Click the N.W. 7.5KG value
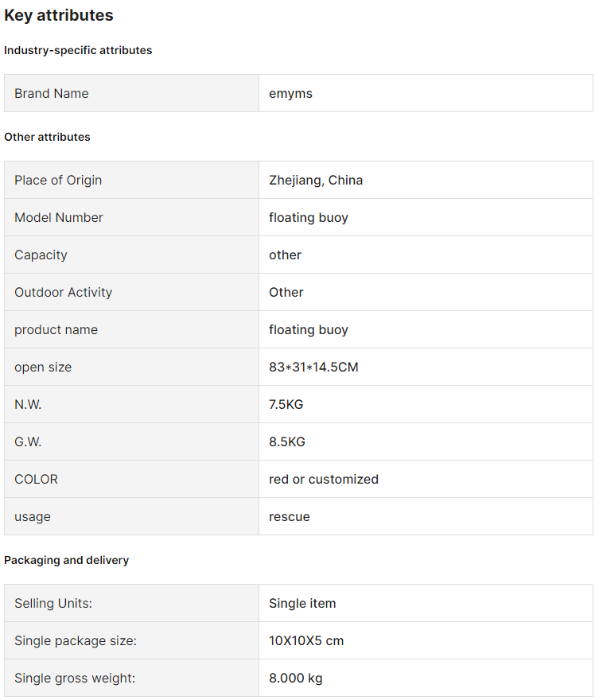599x700 pixels. coord(286,404)
